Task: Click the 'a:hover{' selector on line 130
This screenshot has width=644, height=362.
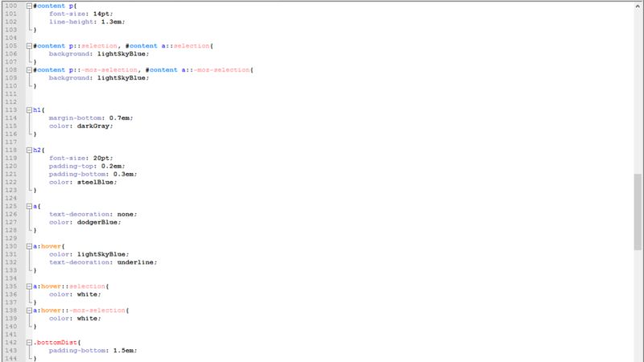Action: (x=49, y=246)
